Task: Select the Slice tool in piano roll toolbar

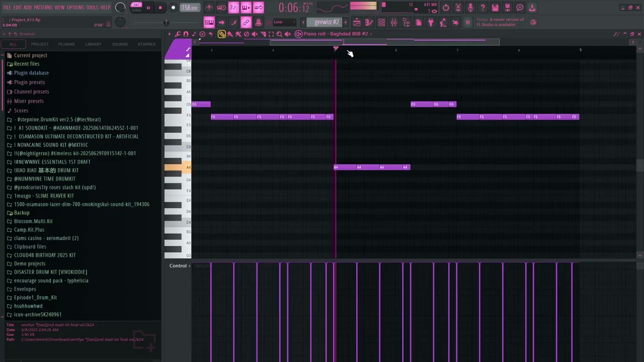Action: (x=263, y=34)
